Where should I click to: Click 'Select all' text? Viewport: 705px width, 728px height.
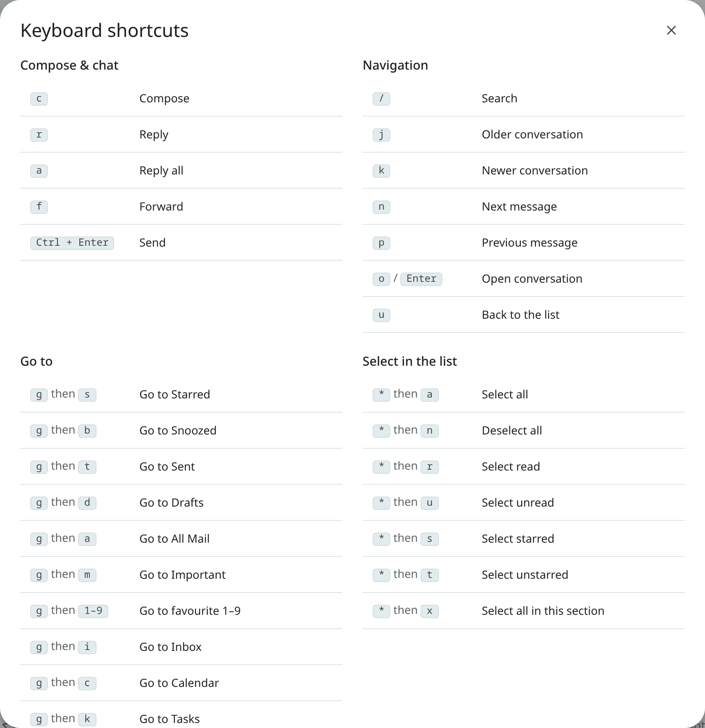point(505,395)
